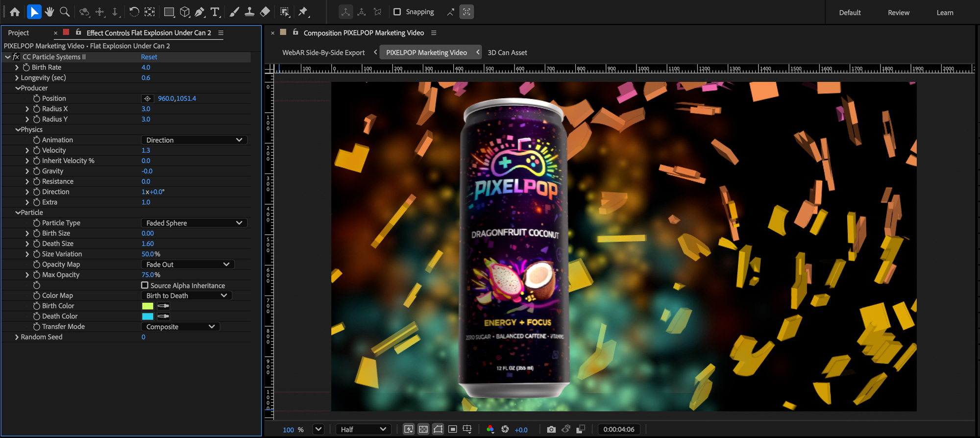
Task: Collapse the Producer group
Action: click(x=18, y=88)
